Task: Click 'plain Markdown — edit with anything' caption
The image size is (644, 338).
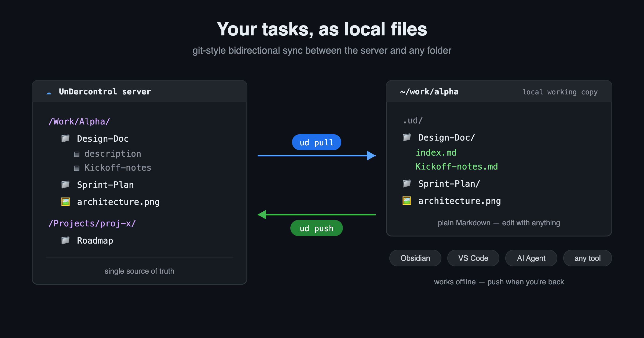Action: [499, 223]
